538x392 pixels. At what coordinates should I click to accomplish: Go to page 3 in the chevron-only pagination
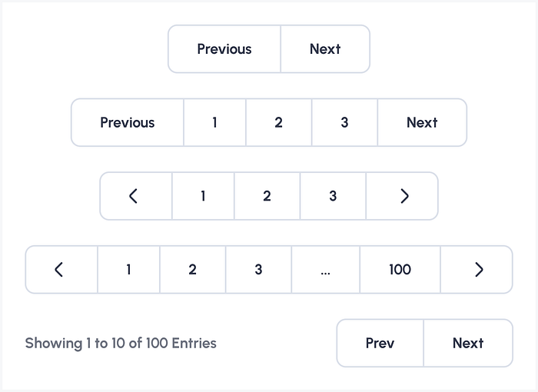pyautogui.click(x=333, y=196)
